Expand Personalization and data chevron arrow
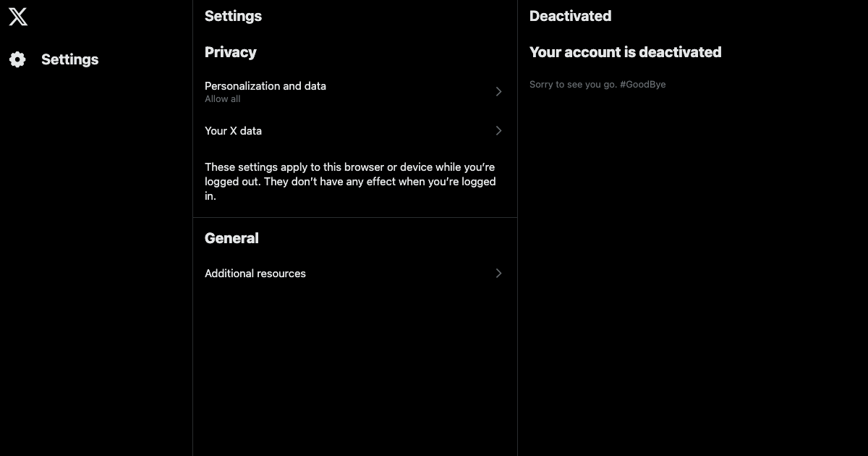This screenshot has width=868, height=456. [x=498, y=91]
